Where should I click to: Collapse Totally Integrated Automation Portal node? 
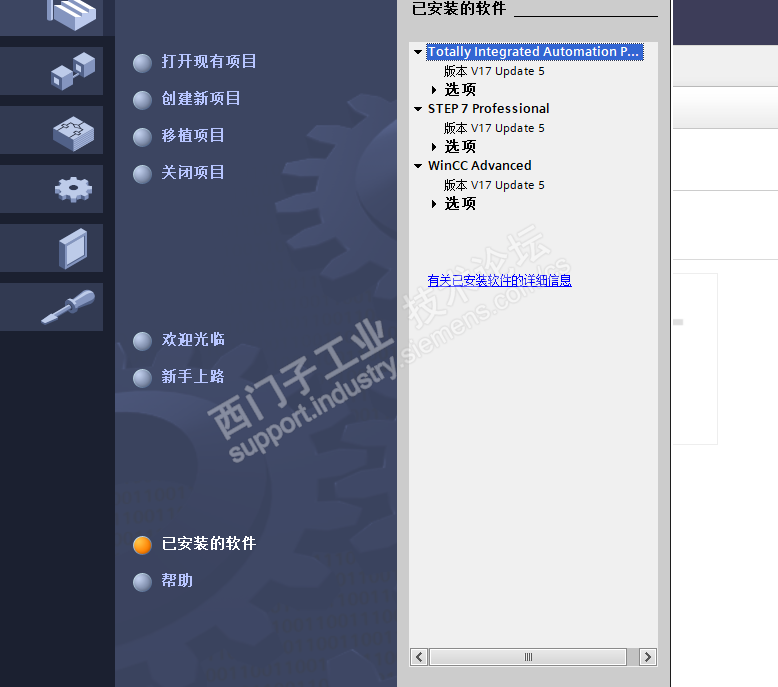pos(418,52)
